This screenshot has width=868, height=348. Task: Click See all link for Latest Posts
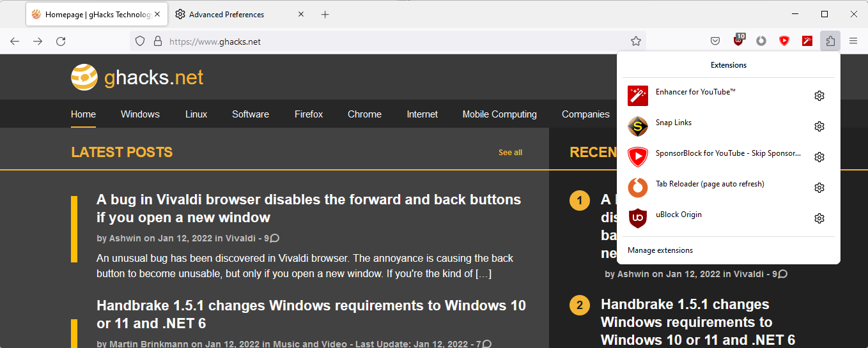pyautogui.click(x=510, y=153)
